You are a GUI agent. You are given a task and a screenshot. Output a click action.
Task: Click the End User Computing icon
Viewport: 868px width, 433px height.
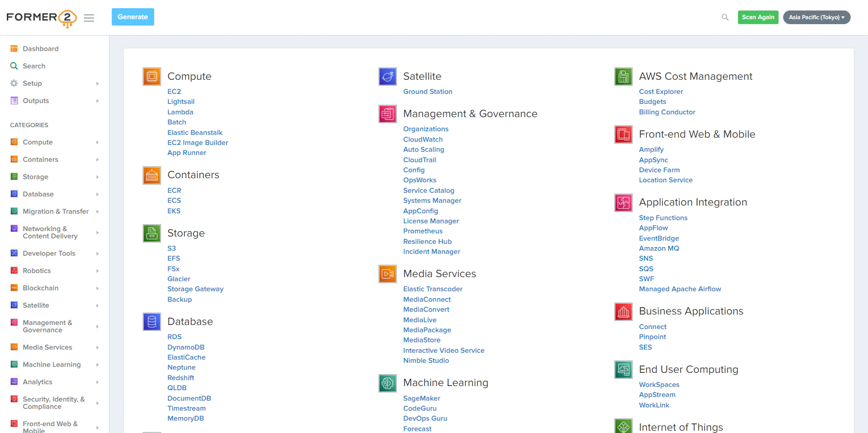click(x=624, y=370)
